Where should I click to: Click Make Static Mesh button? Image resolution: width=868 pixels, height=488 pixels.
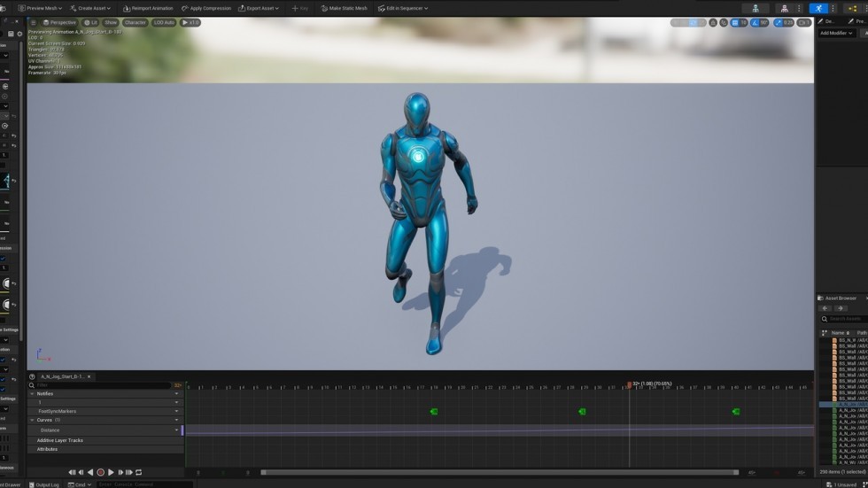tap(344, 8)
